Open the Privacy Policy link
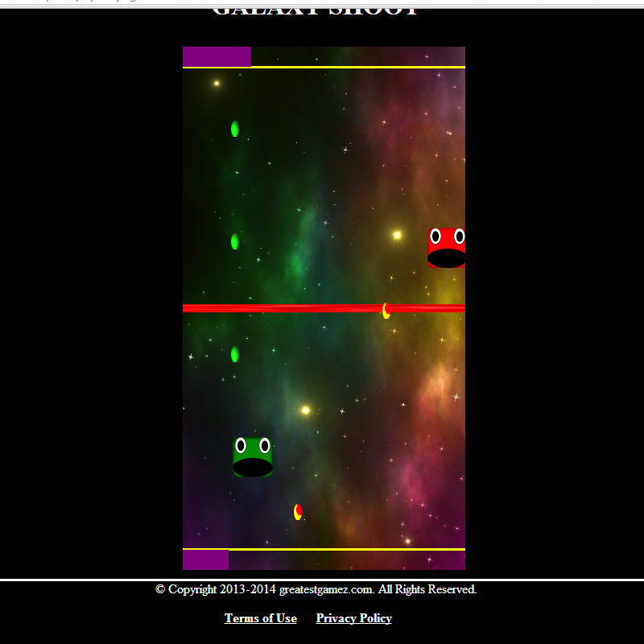 353,618
